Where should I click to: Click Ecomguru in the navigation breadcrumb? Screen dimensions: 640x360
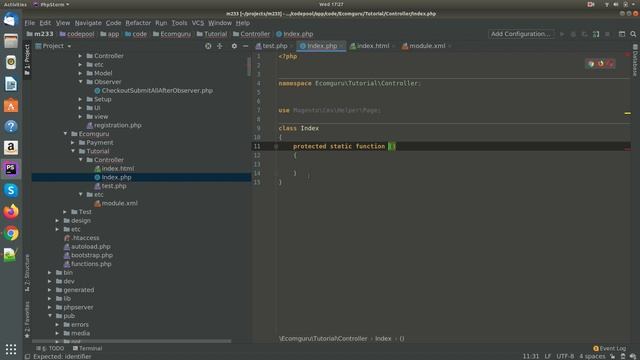click(176, 34)
